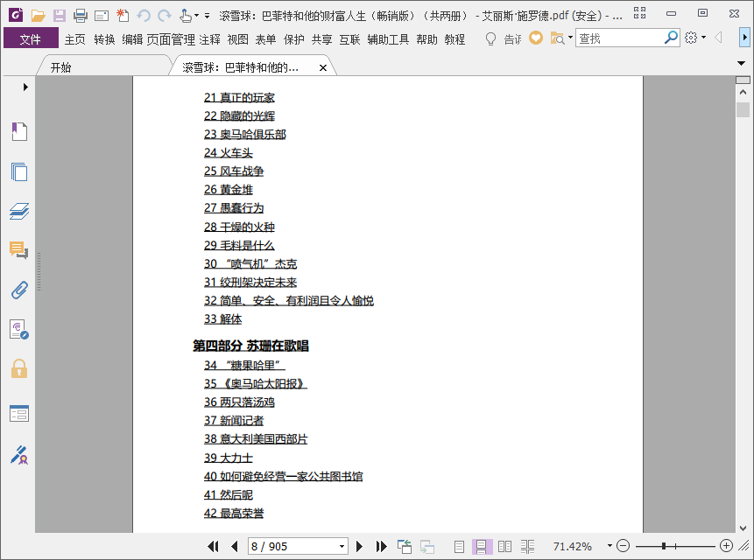Click the lightbulb tell-me icon
The image size is (754, 560).
click(490, 38)
